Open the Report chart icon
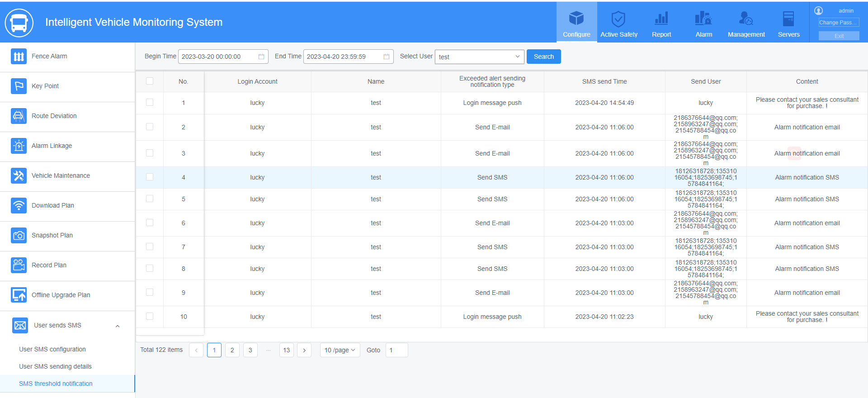 tap(661, 19)
